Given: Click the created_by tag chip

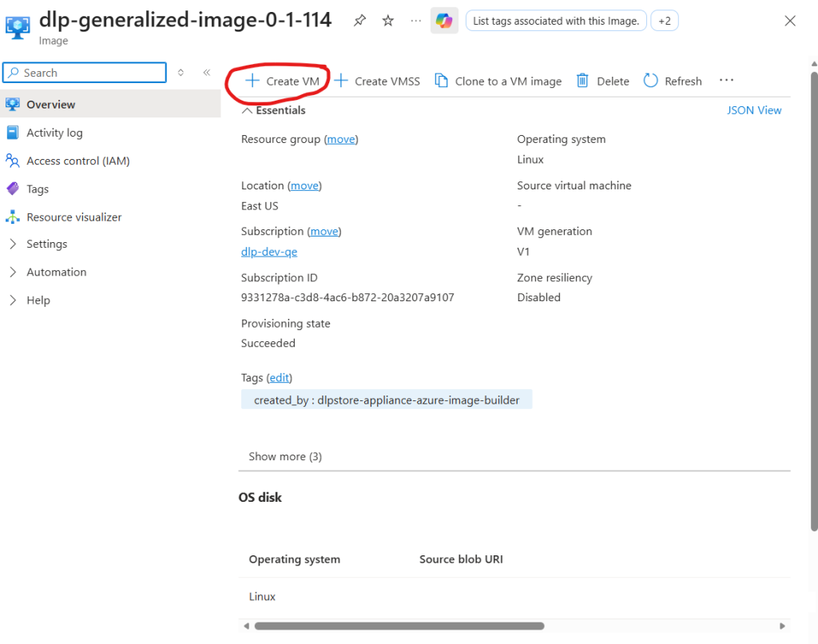Looking at the screenshot, I should [x=387, y=400].
